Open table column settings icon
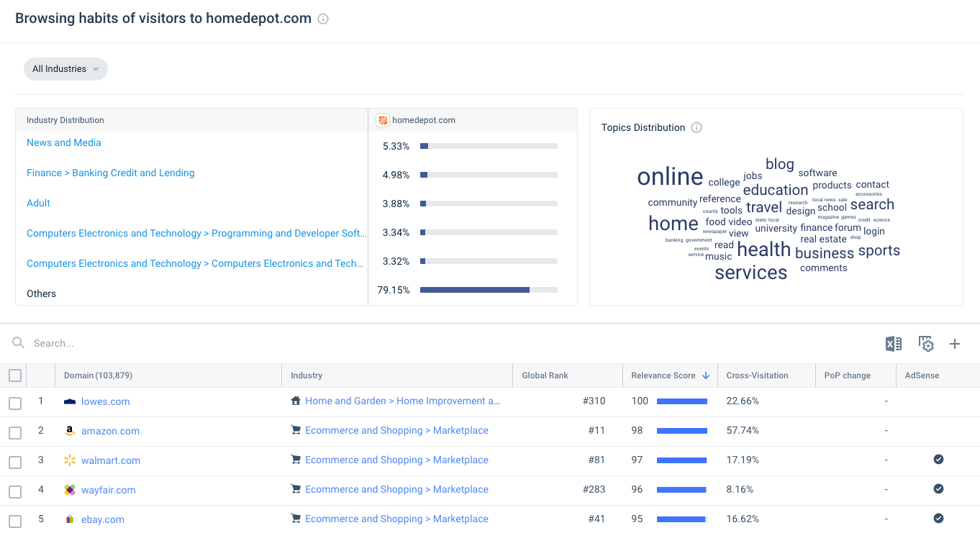The height and width of the screenshot is (533, 980). pos(926,344)
